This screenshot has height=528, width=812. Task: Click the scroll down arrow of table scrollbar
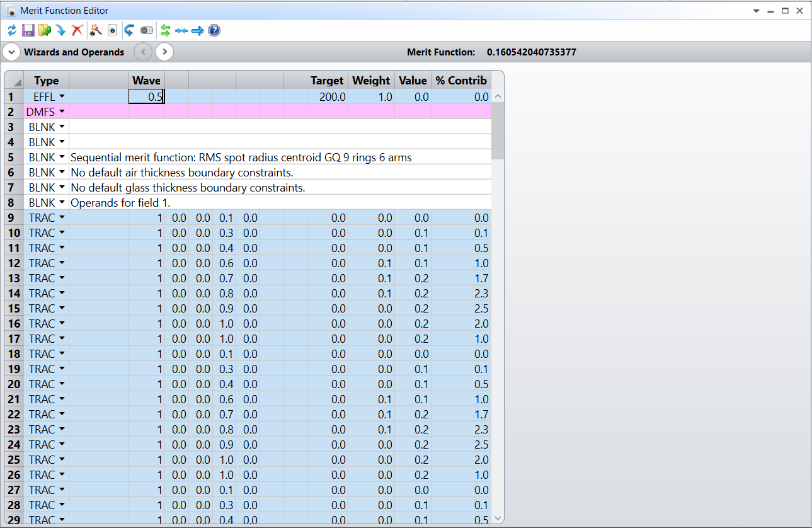497,518
